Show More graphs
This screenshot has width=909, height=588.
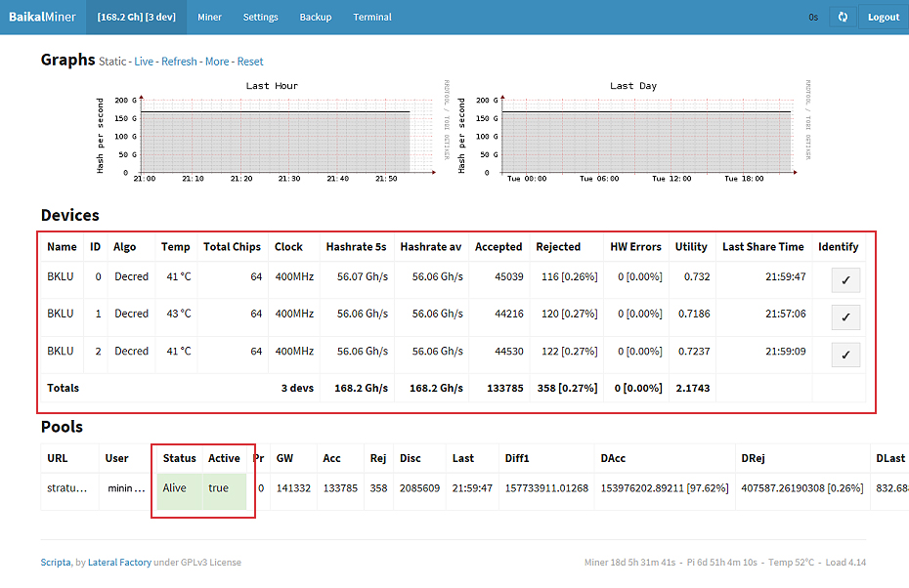217,62
